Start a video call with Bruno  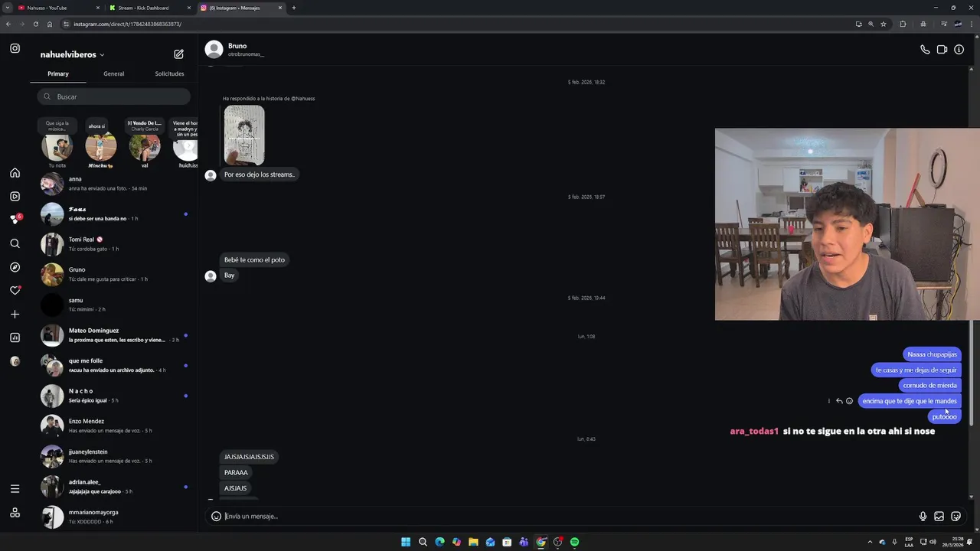(x=942, y=50)
